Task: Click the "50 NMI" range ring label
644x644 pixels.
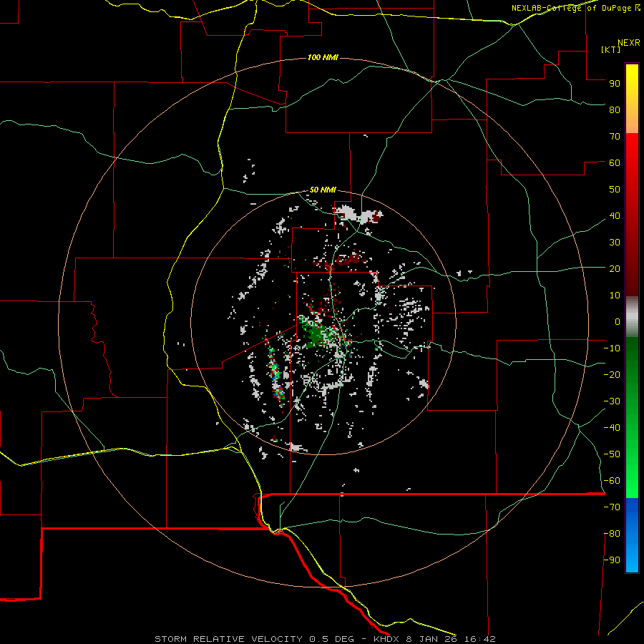Action: 323,190
